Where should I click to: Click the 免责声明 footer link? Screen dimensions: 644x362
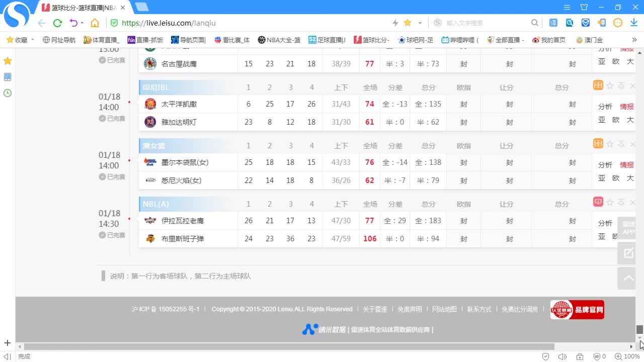click(x=410, y=309)
